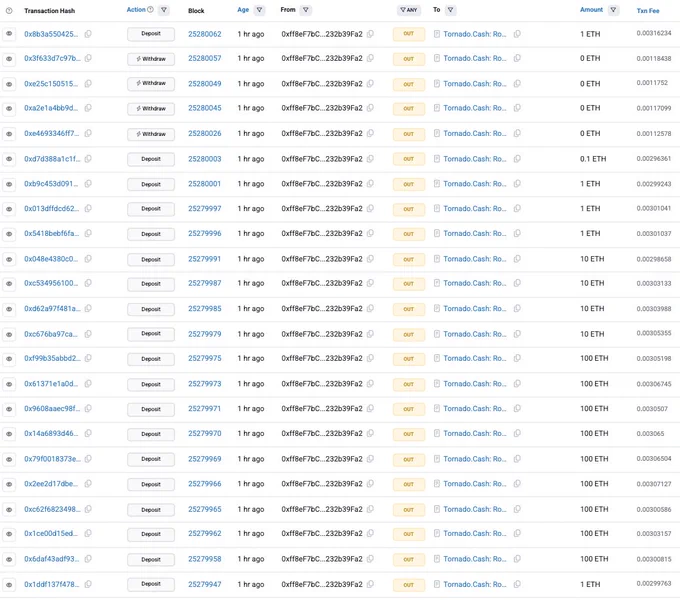Copy From address in block 25280057 row
The image size is (680, 600).
tap(370, 58)
